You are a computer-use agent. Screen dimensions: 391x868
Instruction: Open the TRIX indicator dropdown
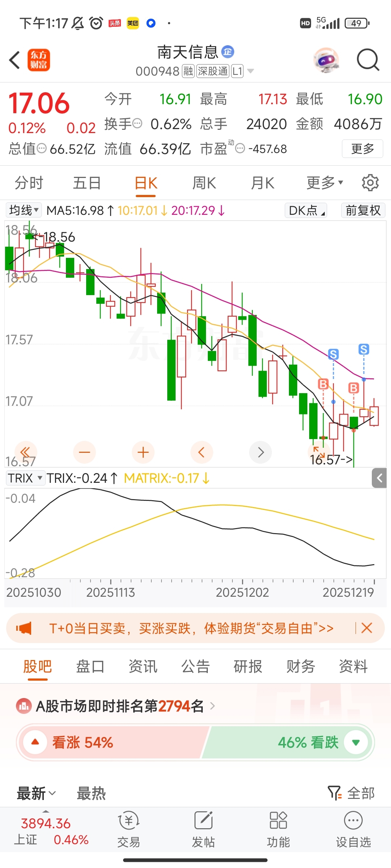(25, 478)
